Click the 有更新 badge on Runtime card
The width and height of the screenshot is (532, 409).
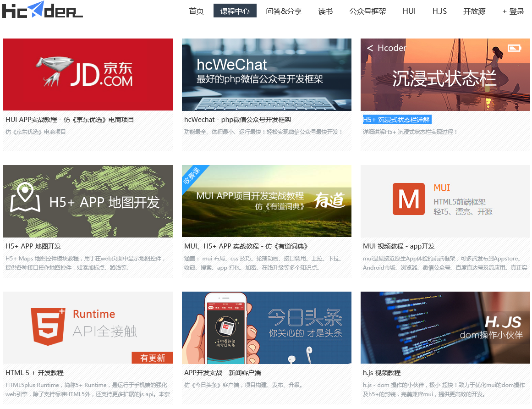click(152, 358)
